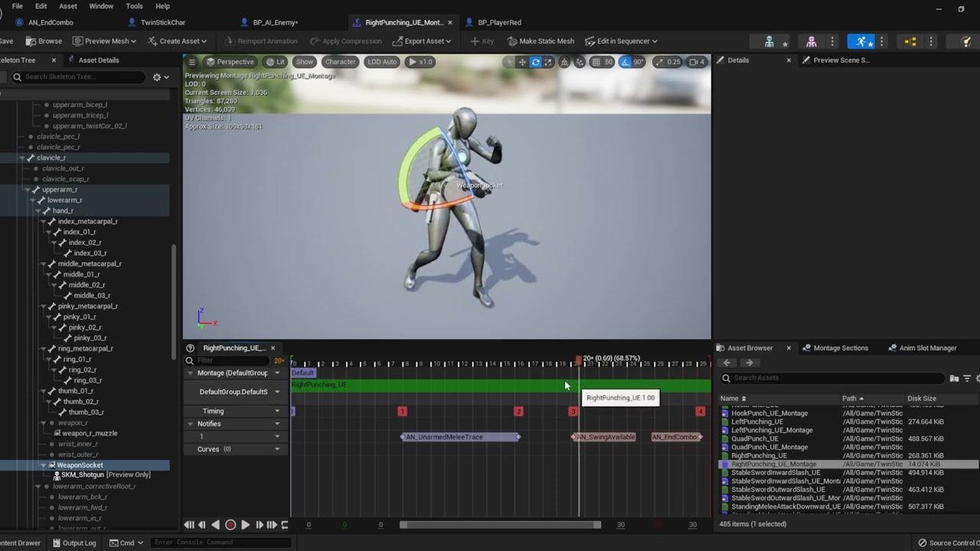
Task: Open the Asset menu
Action: [x=68, y=6]
